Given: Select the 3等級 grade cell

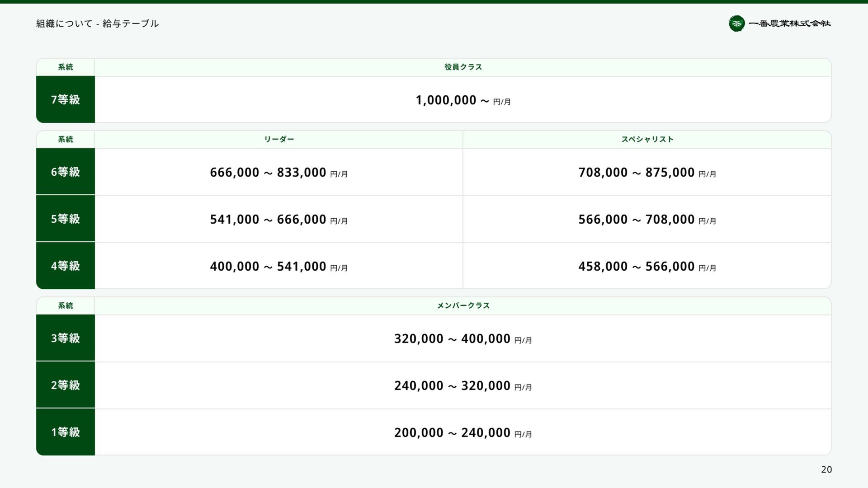Looking at the screenshot, I should coord(66,338).
